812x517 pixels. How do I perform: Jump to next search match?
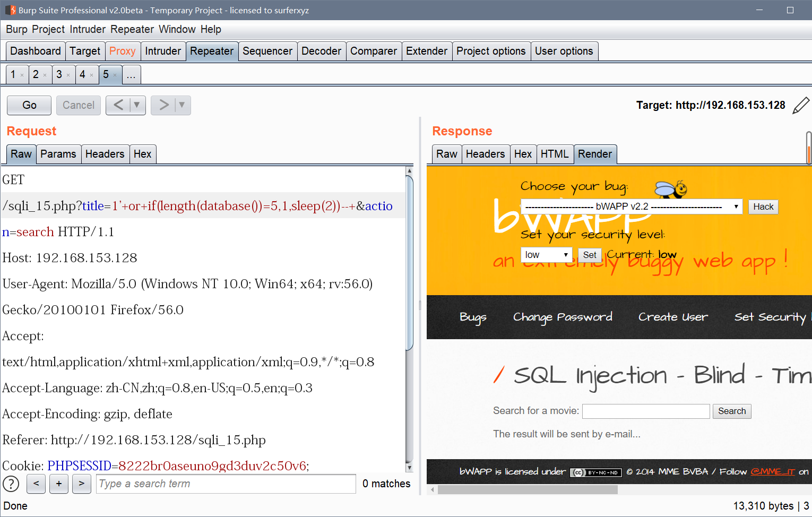tap(81, 484)
